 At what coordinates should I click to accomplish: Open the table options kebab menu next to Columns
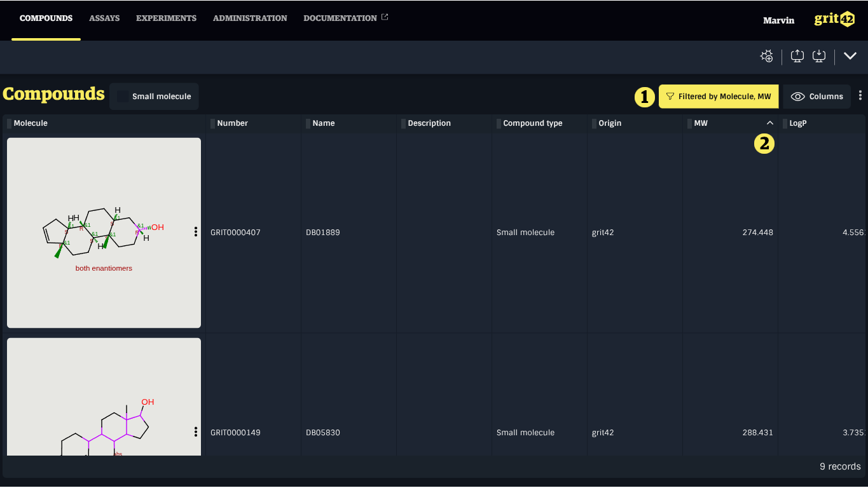point(860,95)
